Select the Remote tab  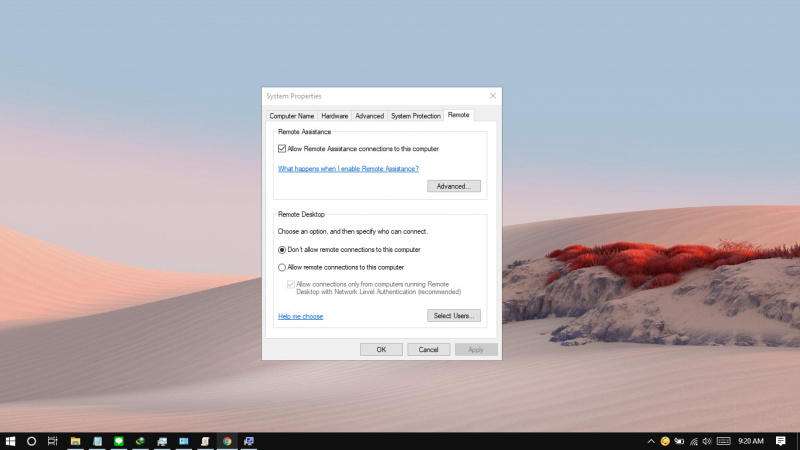[459, 115]
